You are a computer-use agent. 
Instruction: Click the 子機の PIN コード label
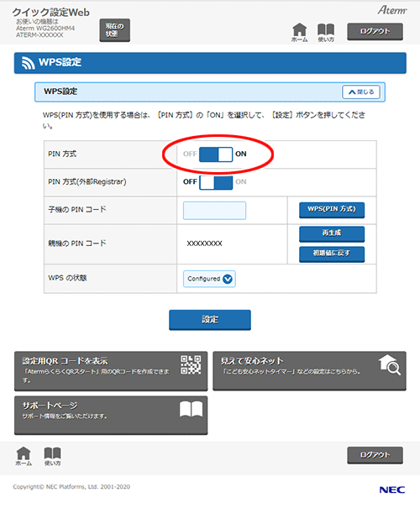tap(77, 210)
